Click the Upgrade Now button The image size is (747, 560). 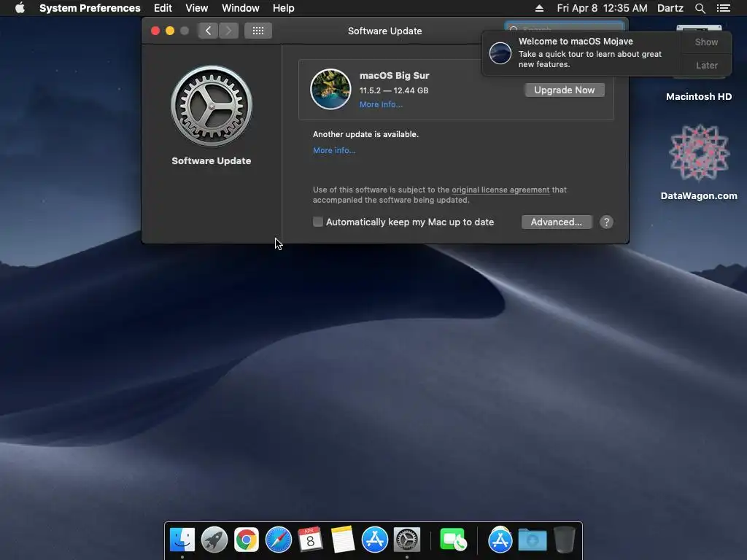564,90
